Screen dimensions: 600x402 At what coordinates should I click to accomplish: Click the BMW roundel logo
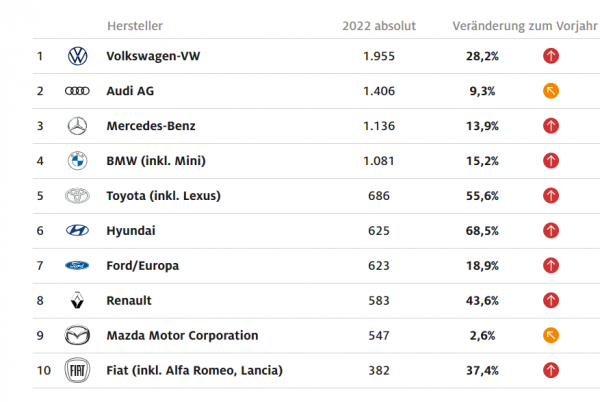pos(77,161)
